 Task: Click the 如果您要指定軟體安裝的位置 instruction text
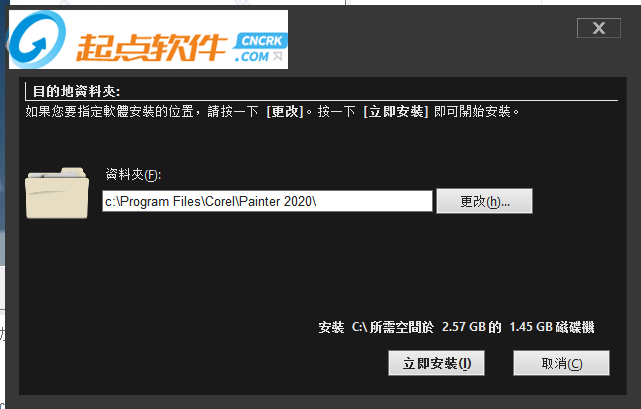click(109, 111)
